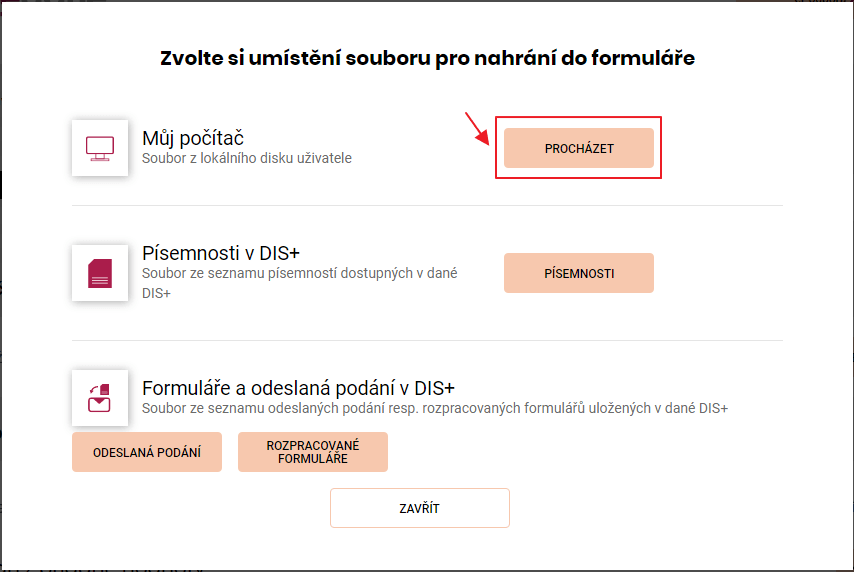The width and height of the screenshot is (854, 572).
Task: Click the envelope icon for Formuláře a podání
Action: [100, 398]
